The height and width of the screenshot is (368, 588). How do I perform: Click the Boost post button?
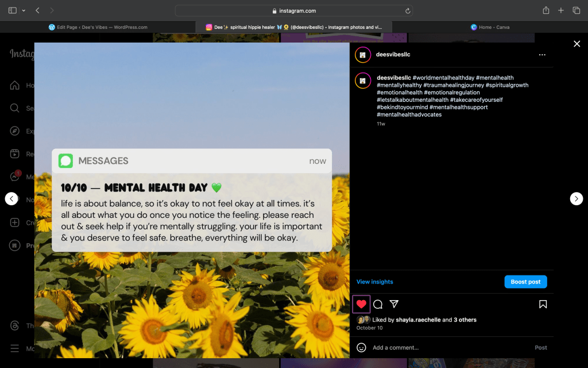525,282
